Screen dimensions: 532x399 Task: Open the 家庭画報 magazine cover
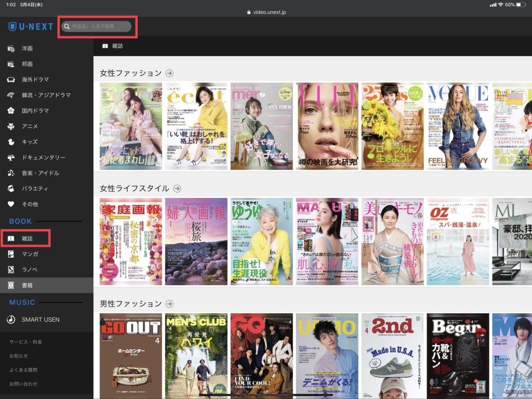[x=130, y=242]
